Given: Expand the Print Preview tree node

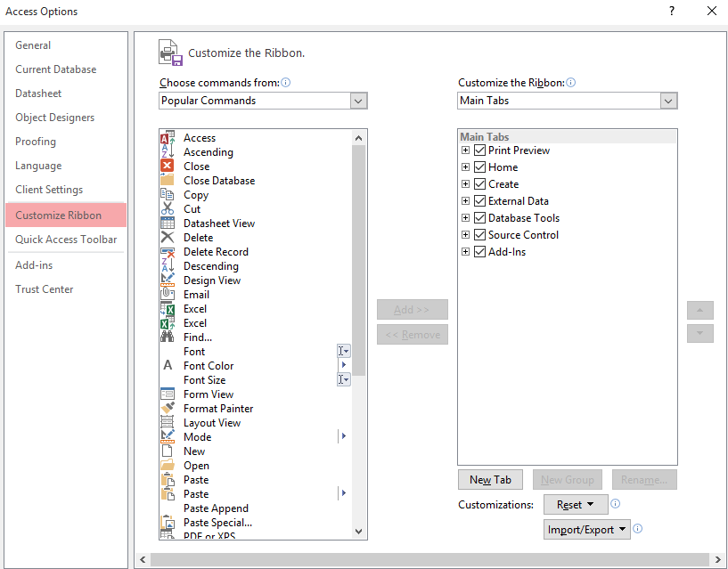Looking at the screenshot, I should [465, 150].
